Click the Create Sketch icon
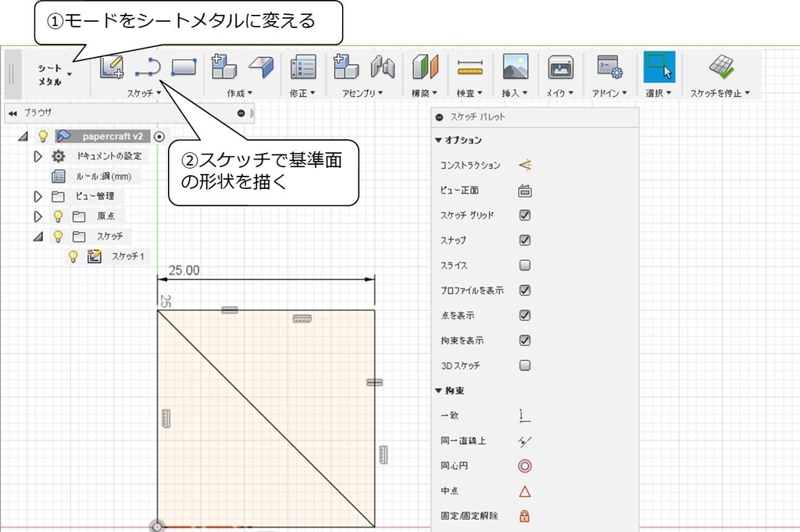This screenshot has height=532, width=800. pyautogui.click(x=112, y=67)
